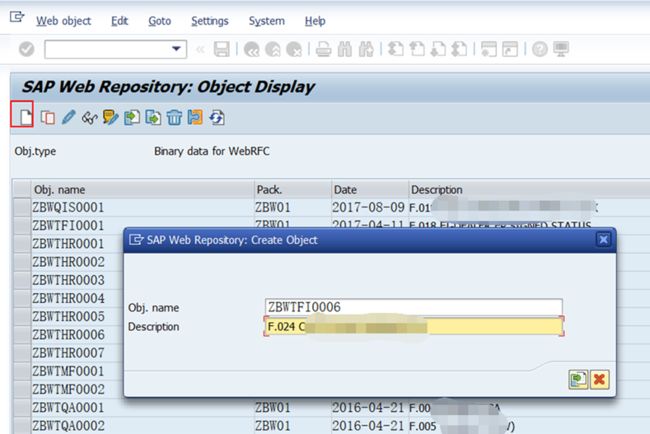The width and height of the screenshot is (650, 434).
Task: Click the Exit up-arrow icon
Action: tap(273, 49)
